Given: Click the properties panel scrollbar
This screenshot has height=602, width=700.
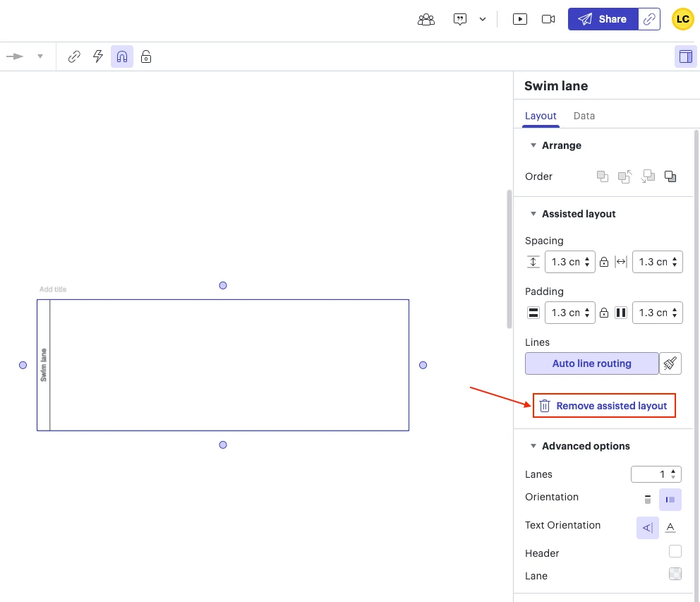Looking at the screenshot, I should coord(696,366).
